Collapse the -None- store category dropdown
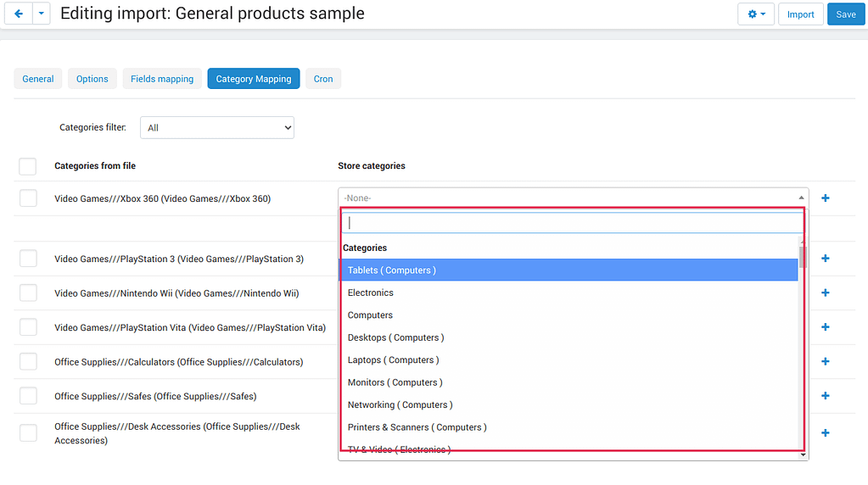The width and height of the screenshot is (868, 485). pyautogui.click(x=573, y=198)
